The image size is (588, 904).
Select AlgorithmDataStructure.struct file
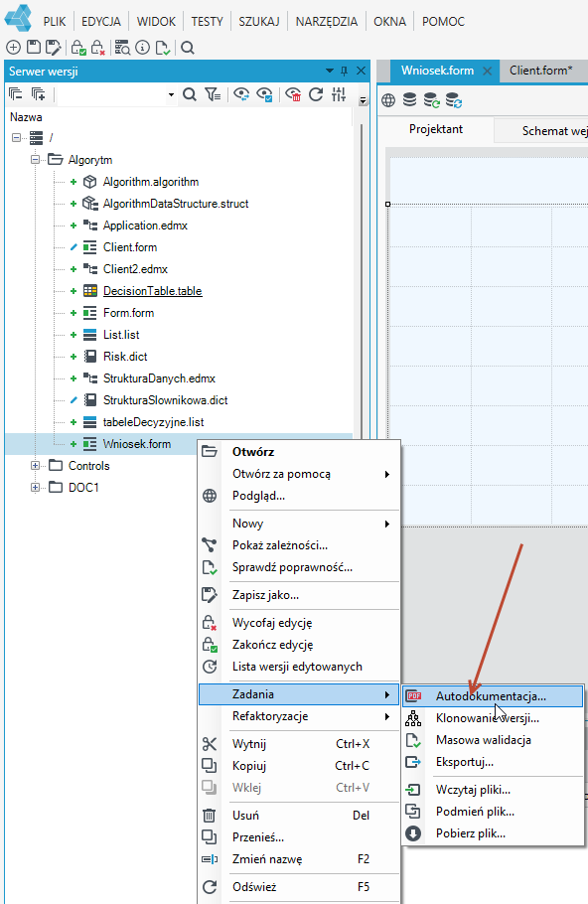[x=176, y=204]
